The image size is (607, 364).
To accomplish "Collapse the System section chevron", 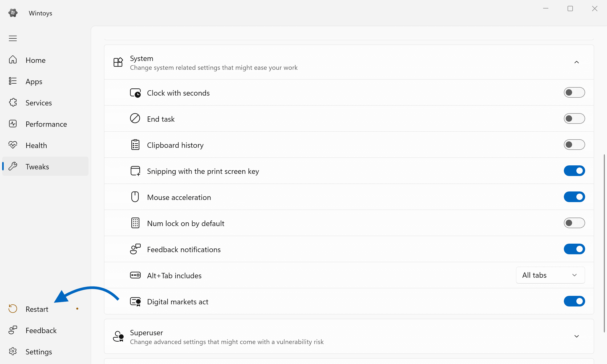I will point(577,62).
